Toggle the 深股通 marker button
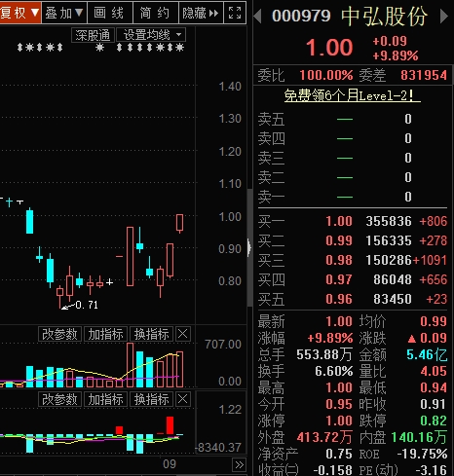 (x=93, y=35)
